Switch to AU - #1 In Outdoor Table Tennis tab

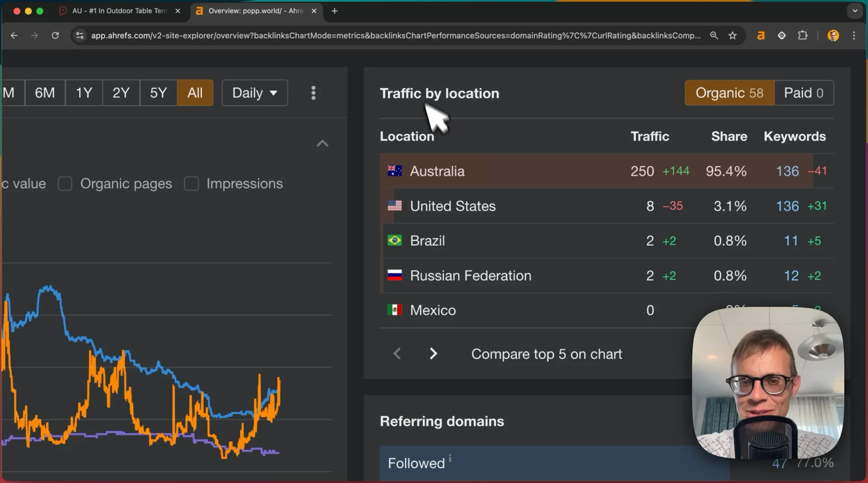click(119, 11)
